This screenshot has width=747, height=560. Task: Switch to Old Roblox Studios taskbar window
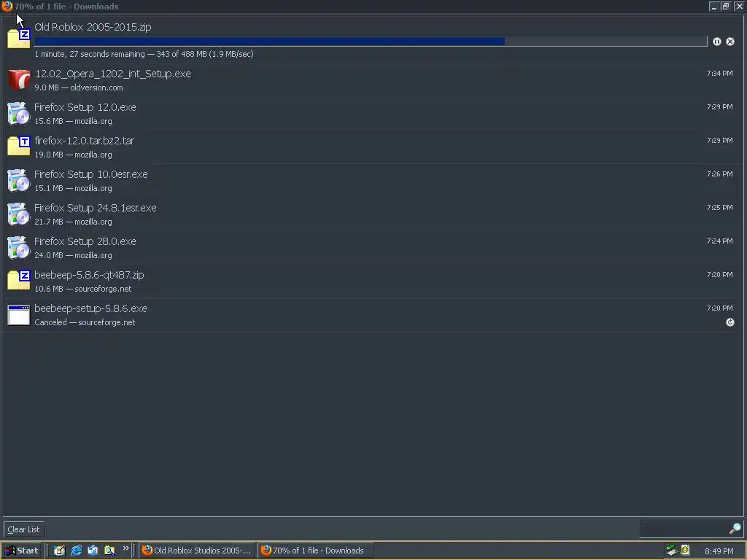point(197,551)
